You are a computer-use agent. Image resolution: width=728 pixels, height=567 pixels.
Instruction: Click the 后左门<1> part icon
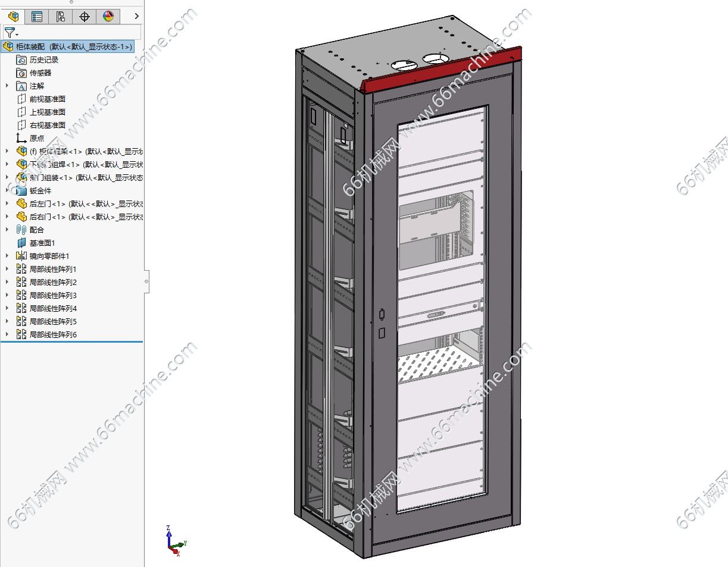coord(21,203)
